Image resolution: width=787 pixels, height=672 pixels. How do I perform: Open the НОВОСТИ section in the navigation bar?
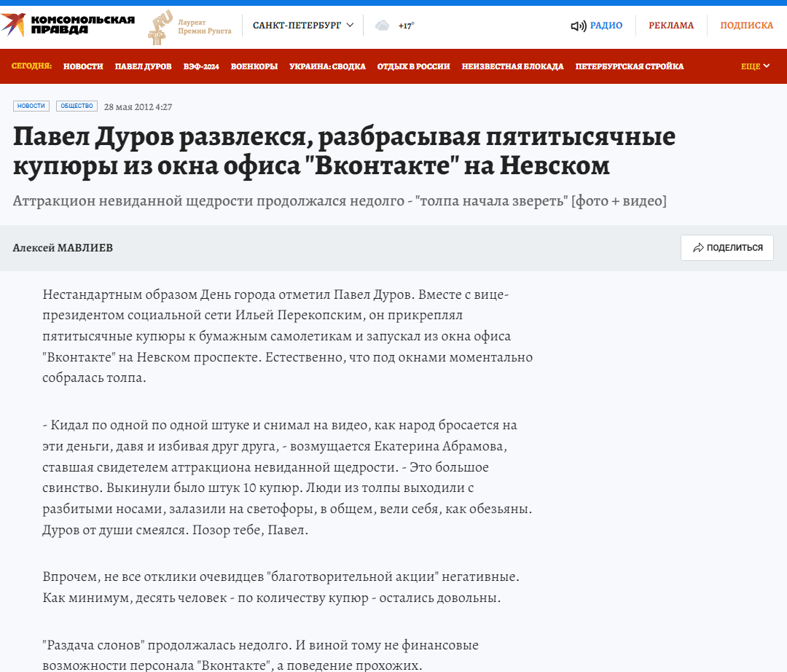pos(83,66)
